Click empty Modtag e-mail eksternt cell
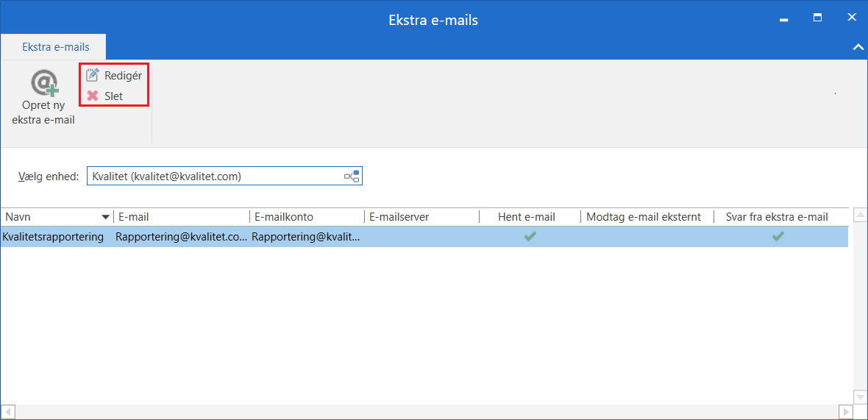The width and height of the screenshot is (868, 420). click(647, 236)
